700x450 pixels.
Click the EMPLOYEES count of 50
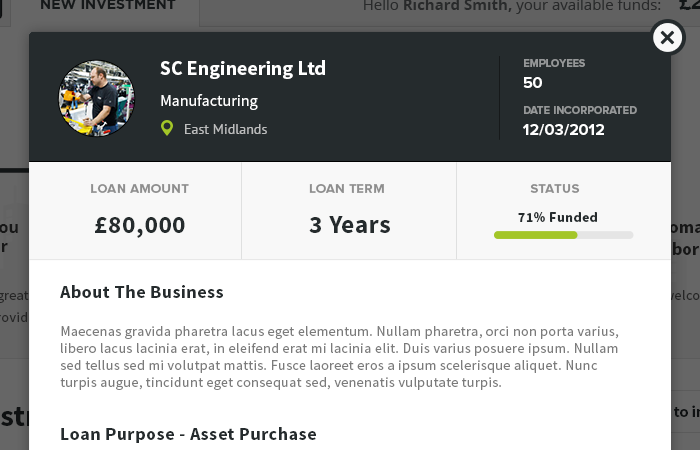pyautogui.click(x=533, y=83)
